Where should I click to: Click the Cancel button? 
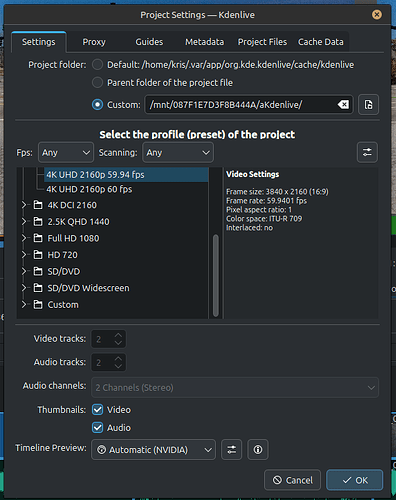point(292,480)
